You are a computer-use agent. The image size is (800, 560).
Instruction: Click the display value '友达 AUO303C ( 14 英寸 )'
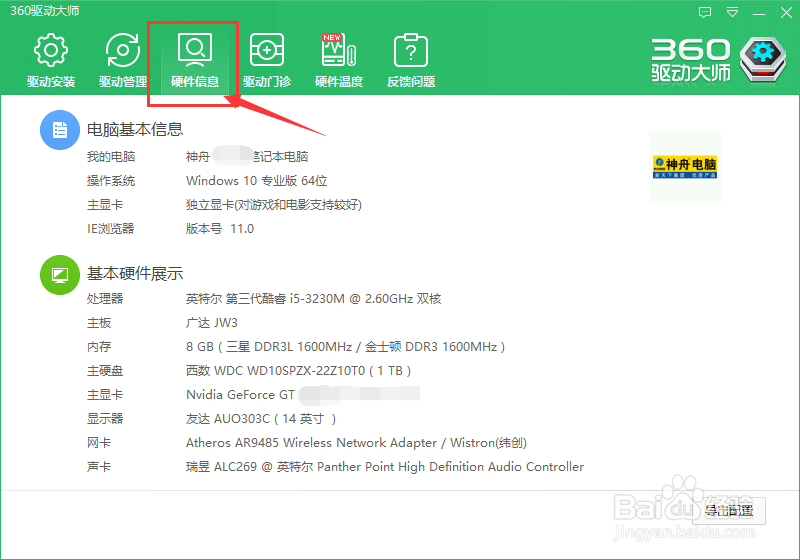pos(261,419)
